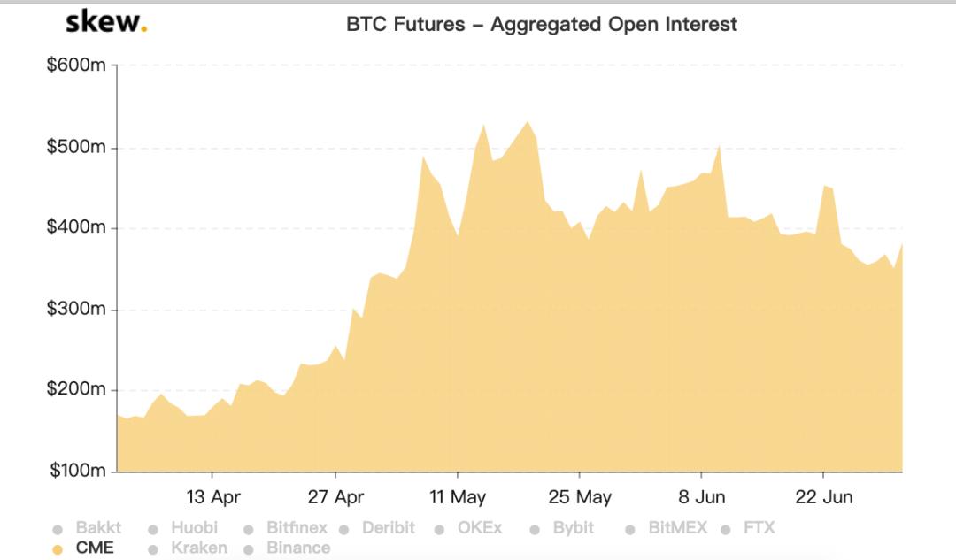Click the OKEx legend marker dot
Screen dimensions: 956x560
click(x=439, y=530)
